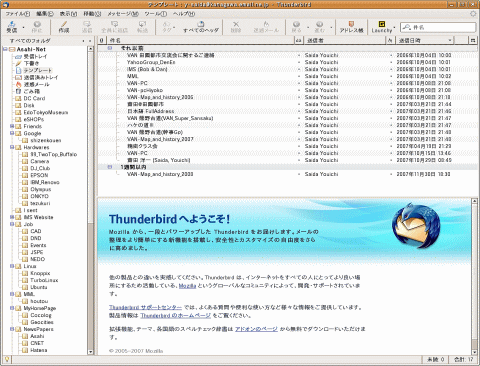The image size is (480, 366).
Task: Toggle junk status of VAN-Map_and_history_2006 message
Action: coord(391,97)
